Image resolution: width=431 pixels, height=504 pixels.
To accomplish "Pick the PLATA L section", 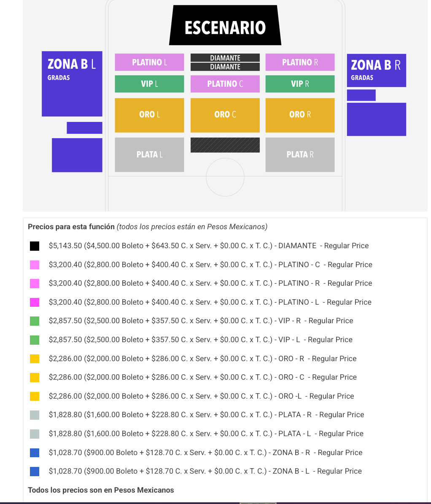I will pyautogui.click(x=149, y=155).
